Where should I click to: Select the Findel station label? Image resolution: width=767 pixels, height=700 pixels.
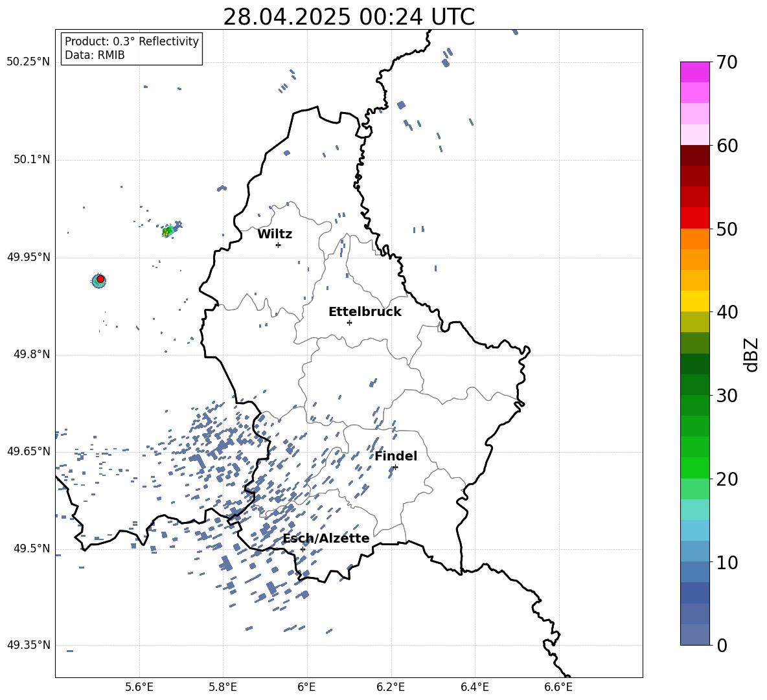396,456
